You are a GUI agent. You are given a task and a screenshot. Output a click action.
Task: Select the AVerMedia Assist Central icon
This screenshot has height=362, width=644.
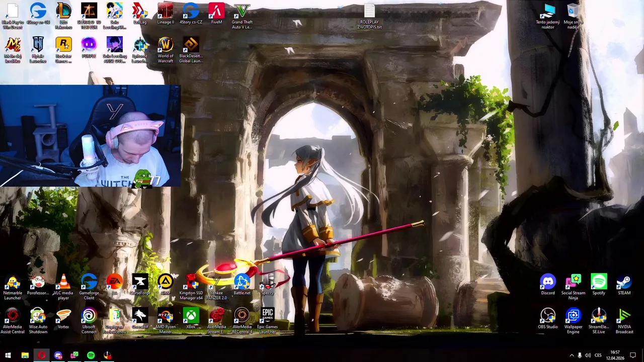click(13, 322)
